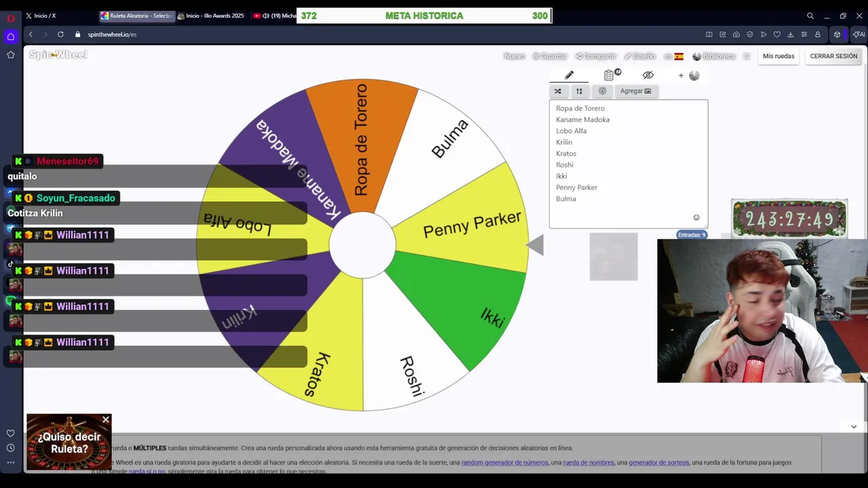The image size is (868, 488).
Task: Open the Opera menu logo
Action: tap(11, 18)
